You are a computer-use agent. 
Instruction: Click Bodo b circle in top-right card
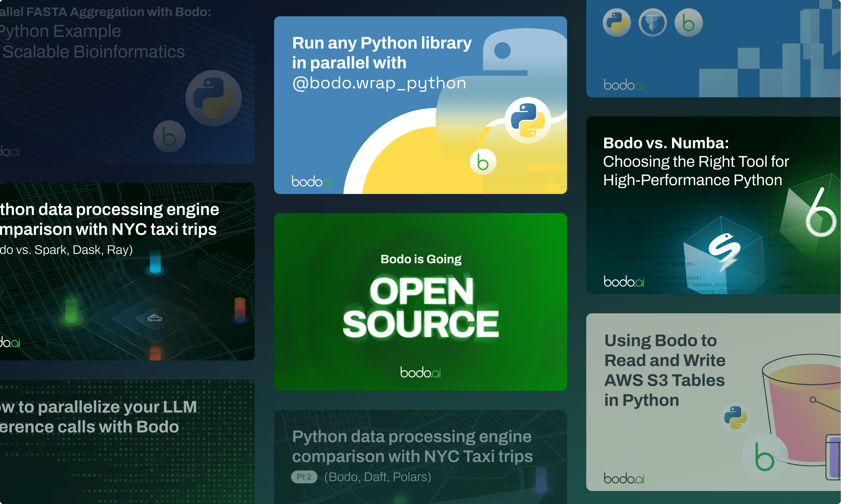[x=688, y=23]
